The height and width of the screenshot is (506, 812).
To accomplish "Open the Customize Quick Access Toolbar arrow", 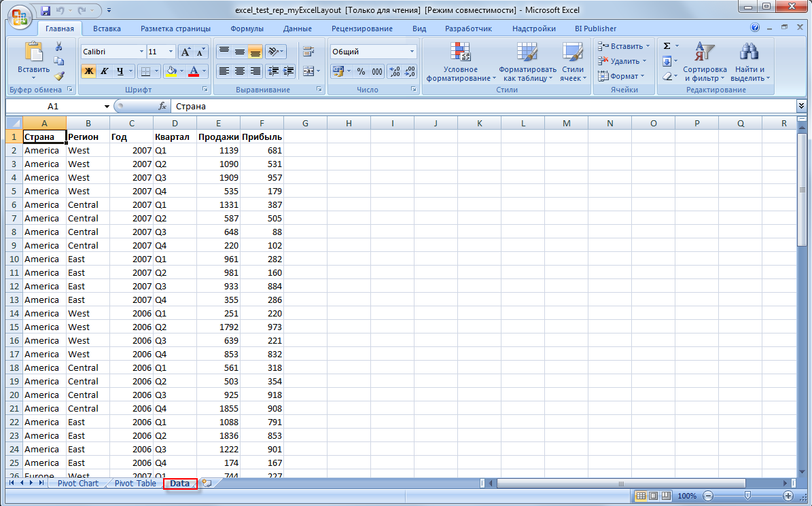I will (109, 10).
